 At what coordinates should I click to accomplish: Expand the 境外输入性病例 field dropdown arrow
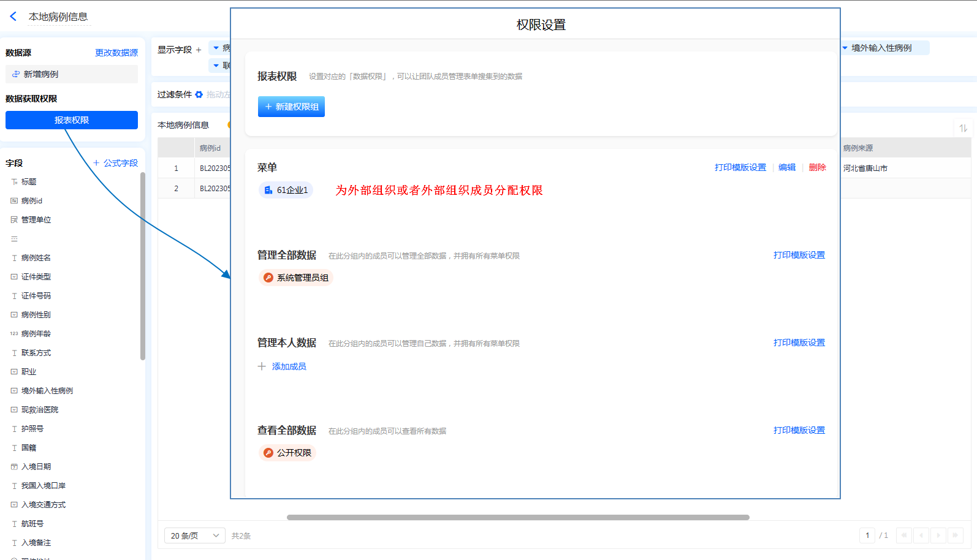click(x=845, y=48)
